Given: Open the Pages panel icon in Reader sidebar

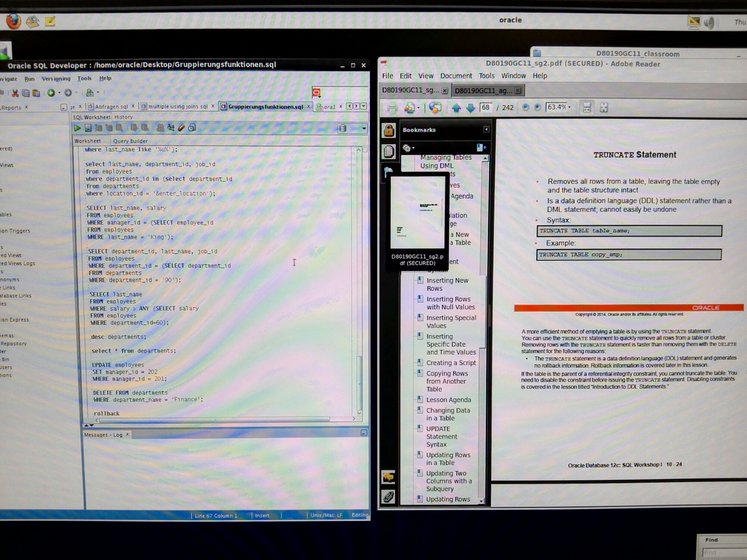Looking at the screenshot, I should click(389, 151).
